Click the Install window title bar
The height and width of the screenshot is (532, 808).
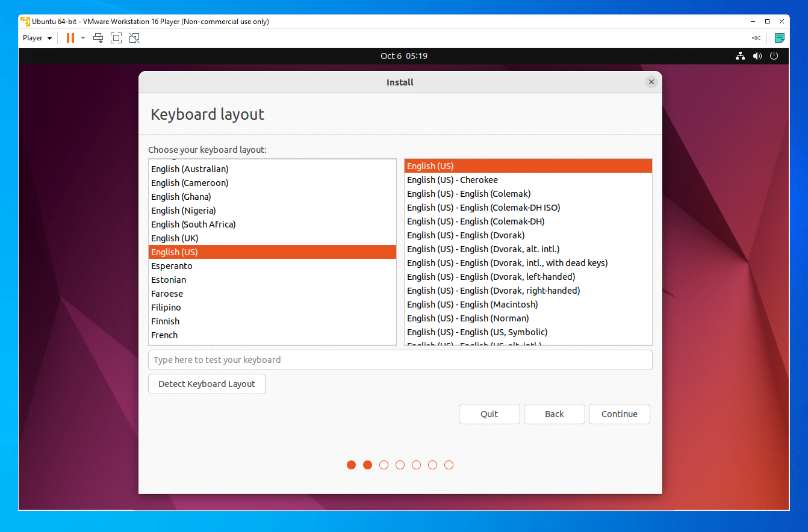pos(400,82)
